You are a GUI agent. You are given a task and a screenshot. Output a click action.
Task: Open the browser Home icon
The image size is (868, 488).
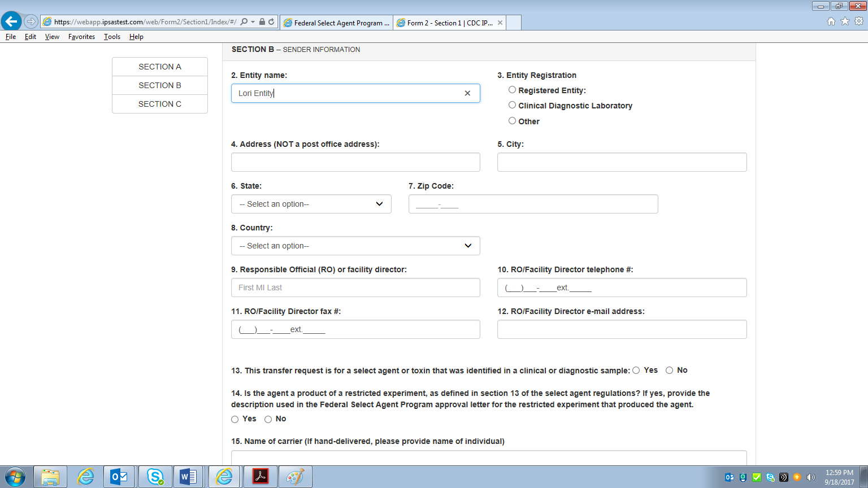pyautogui.click(x=831, y=21)
